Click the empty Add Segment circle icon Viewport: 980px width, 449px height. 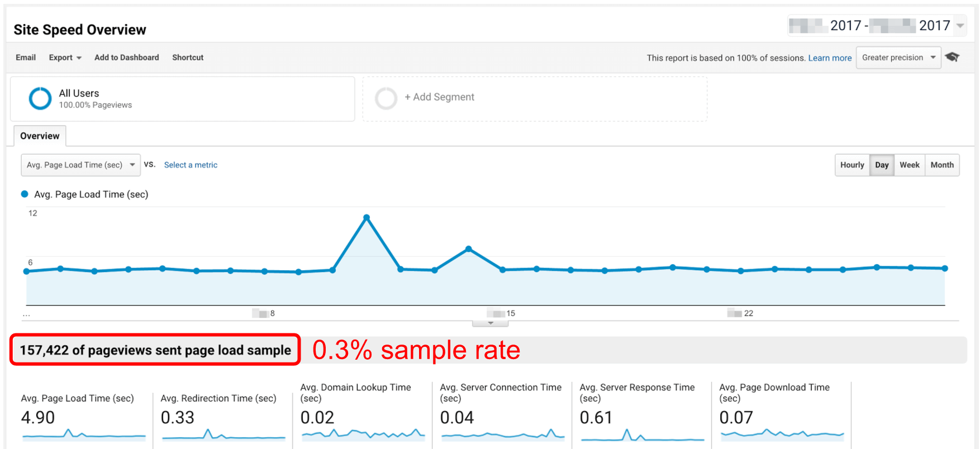[386, 98]
